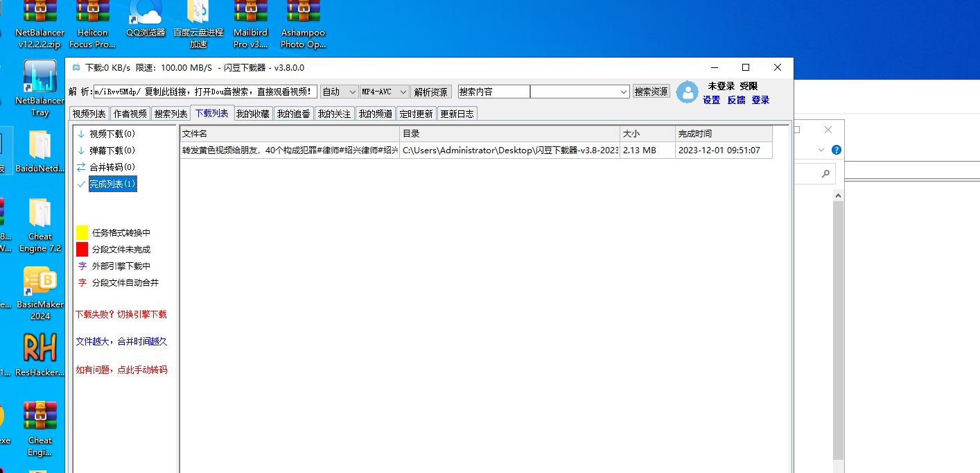Switch to 搜索列表 tab
980x473 pixels.
click(171, 114)
